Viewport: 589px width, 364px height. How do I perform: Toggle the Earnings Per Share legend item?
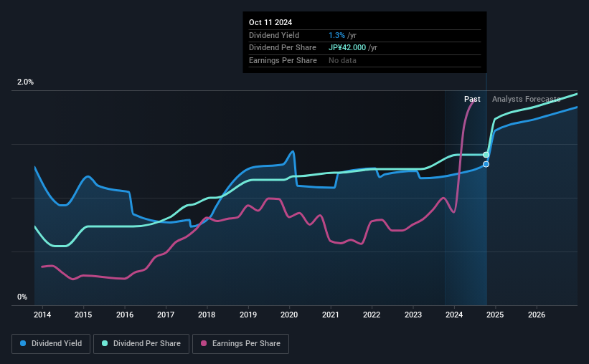click(x=242, y=344)
